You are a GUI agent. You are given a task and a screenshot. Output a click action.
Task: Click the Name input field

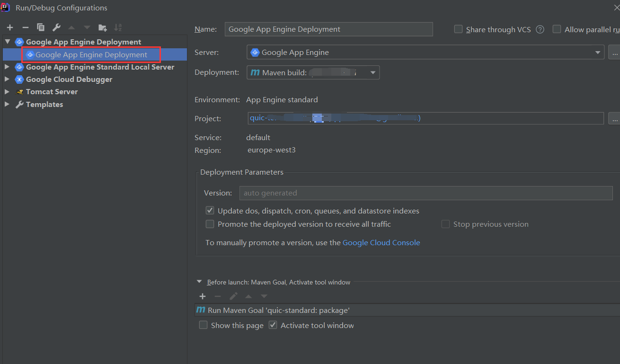click(328, 29)
